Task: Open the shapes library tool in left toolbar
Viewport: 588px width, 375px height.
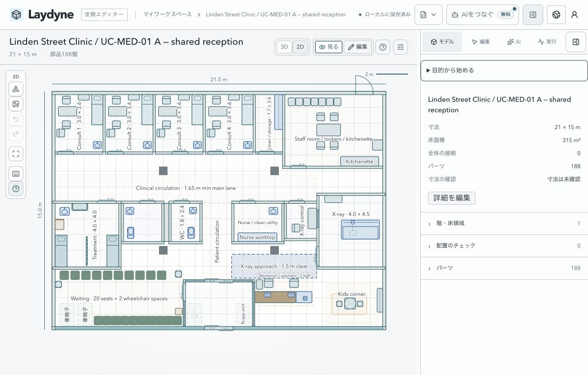Action: tap(16, 89)
